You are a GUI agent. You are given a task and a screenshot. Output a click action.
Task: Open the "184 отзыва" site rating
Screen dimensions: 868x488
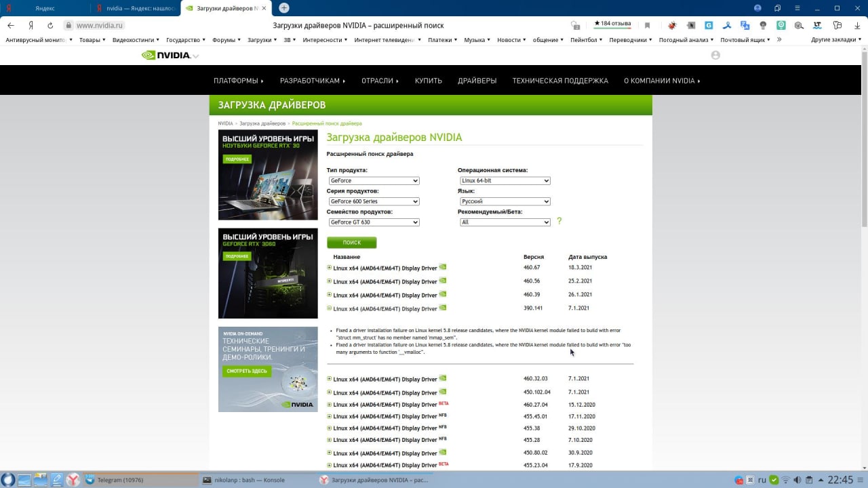612,24
